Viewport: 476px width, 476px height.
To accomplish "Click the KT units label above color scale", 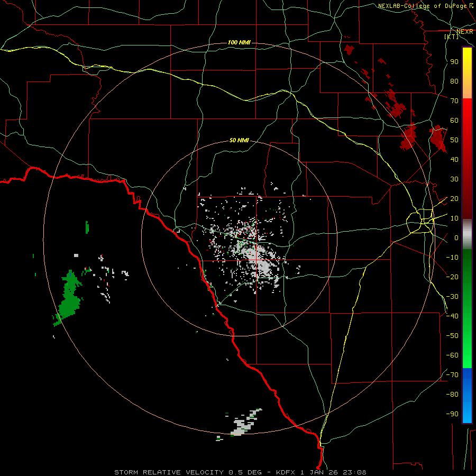I will [x=452, y=36].
